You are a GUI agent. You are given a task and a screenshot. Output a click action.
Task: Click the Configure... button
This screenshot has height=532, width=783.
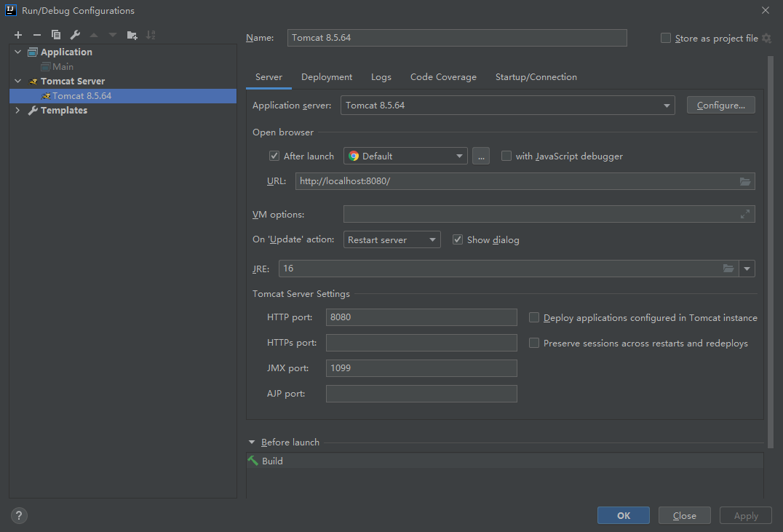720,106
